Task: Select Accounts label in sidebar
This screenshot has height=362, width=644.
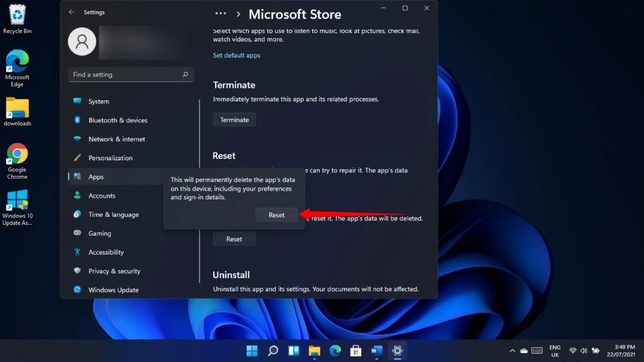Action: click(x=102, y=196)
